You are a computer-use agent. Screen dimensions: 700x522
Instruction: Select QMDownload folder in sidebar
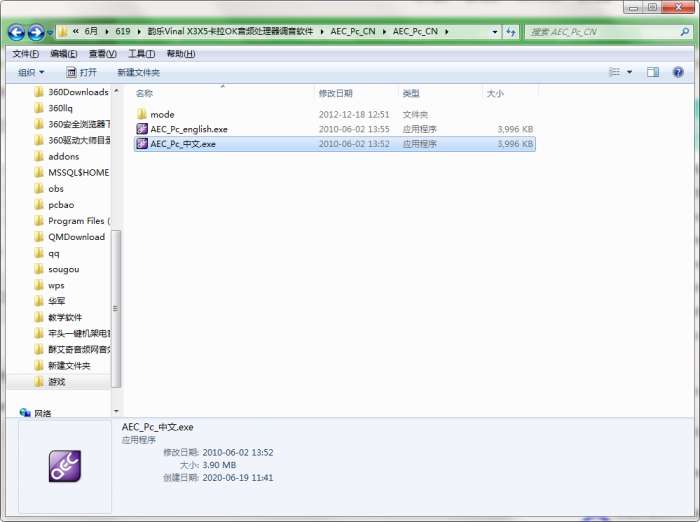(x=70, y=237)
